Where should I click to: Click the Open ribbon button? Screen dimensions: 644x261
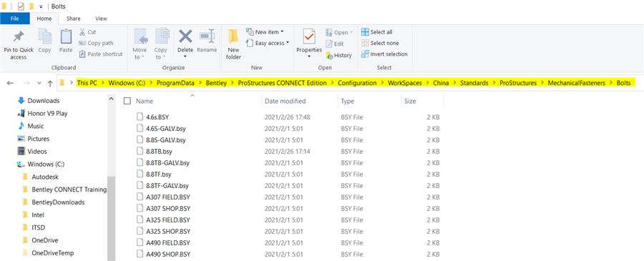339,32
